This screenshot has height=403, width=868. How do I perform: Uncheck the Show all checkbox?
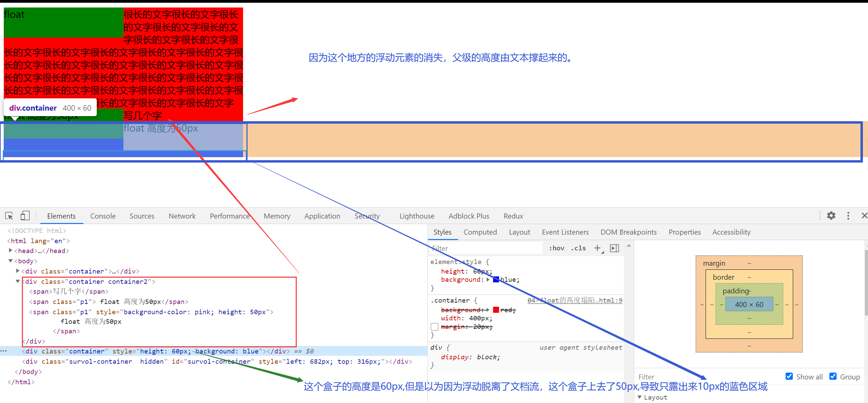coord(789,376)
